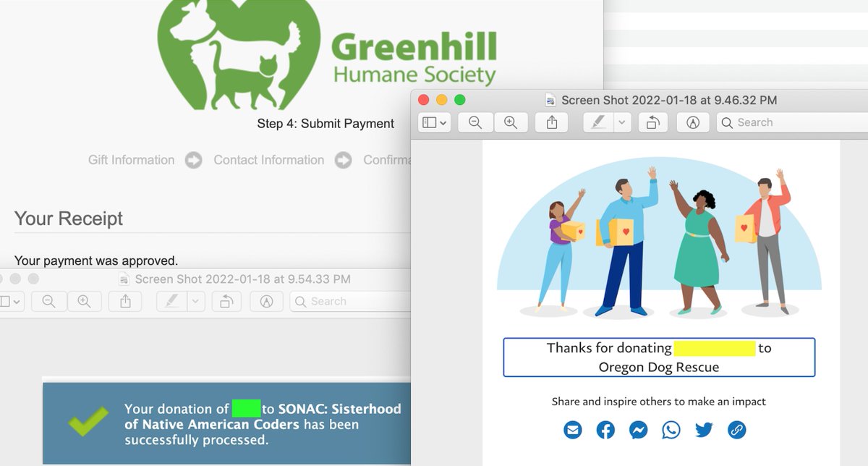Select the highlight pen in the 9.54.33 PM window
The image size is (868, 466).
click(x=171, y=301)
